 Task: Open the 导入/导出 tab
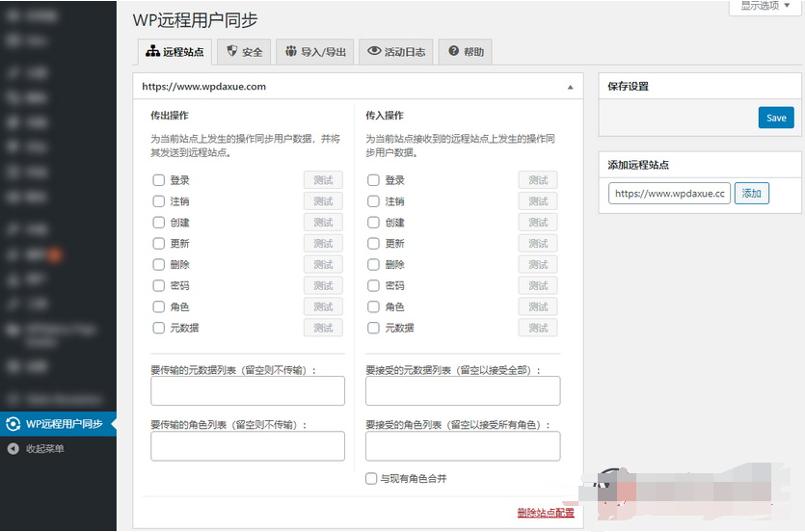(314, 52)
